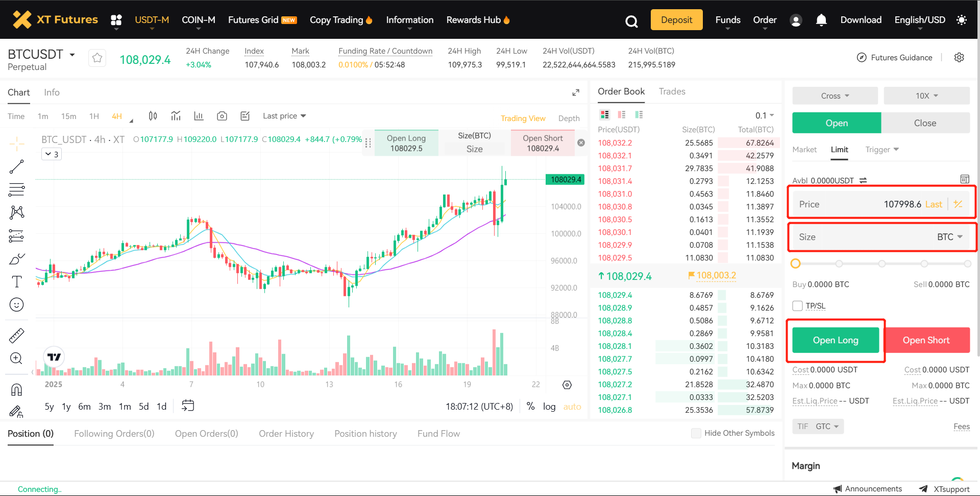Click the chart screenshot camera icon

[222, 116]
